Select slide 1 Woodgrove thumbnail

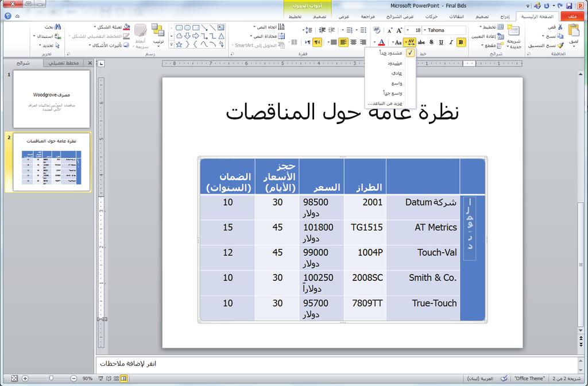tap(51, 99)
